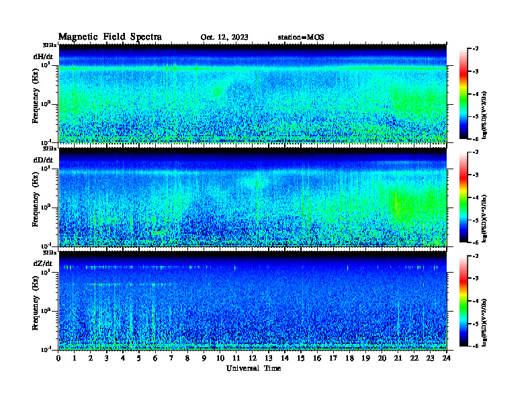This screenshot has width=532, height=411.
Task: Click hour tick label 10 on time axis
Action: click(x=220, y=359)
